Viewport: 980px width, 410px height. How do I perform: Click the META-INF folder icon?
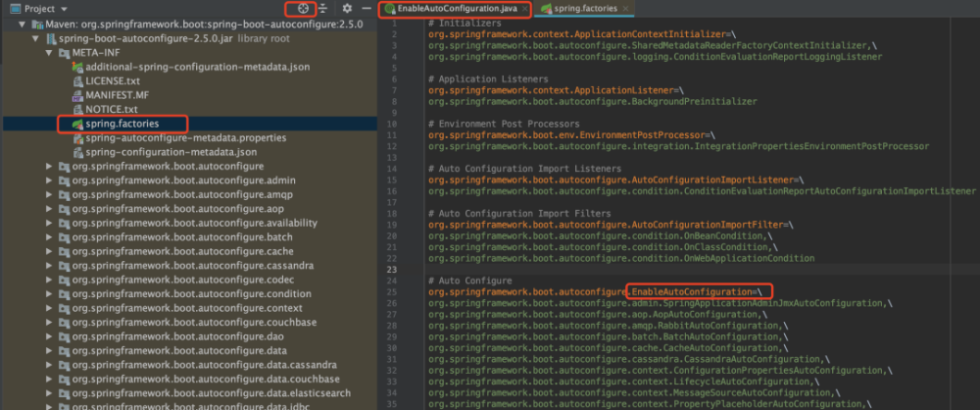[x=64, y=53]
